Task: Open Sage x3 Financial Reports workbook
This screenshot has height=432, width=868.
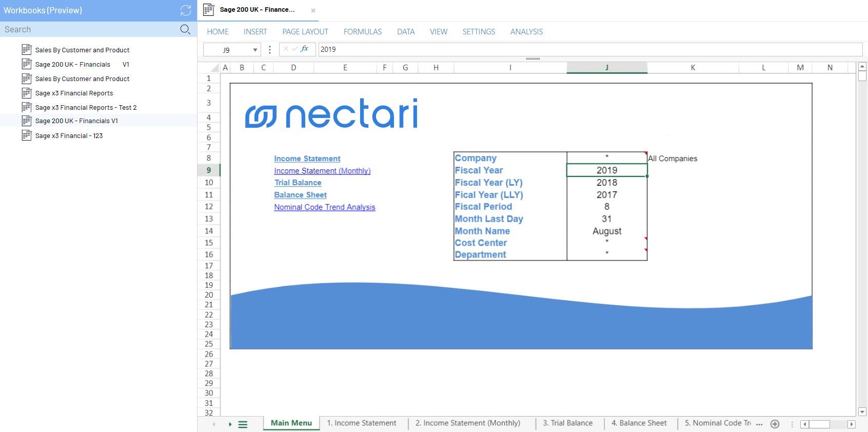Action: (74, 93)
